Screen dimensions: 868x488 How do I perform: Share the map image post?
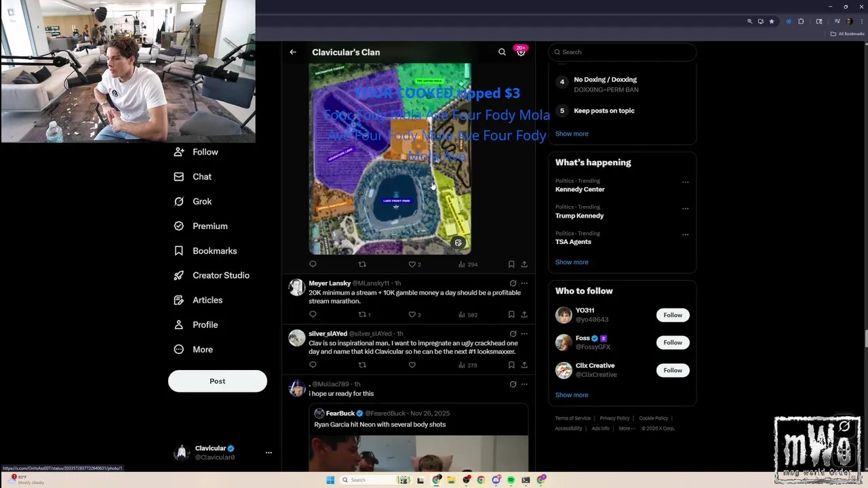[x=524, y=264]
